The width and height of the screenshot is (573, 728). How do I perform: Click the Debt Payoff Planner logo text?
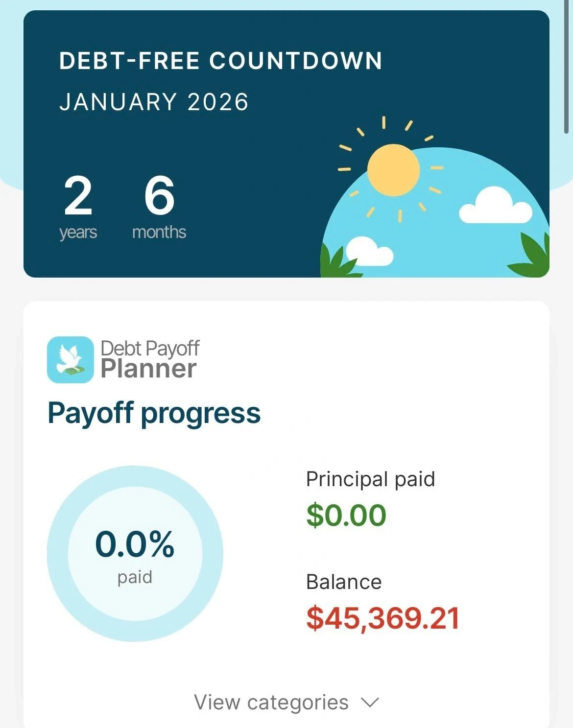[x=149, y=360]
